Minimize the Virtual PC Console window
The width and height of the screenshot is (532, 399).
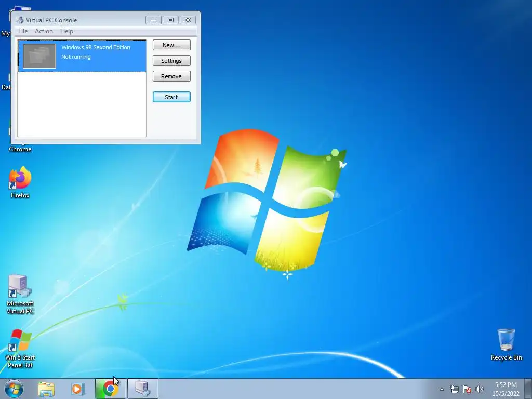(153, 20)
